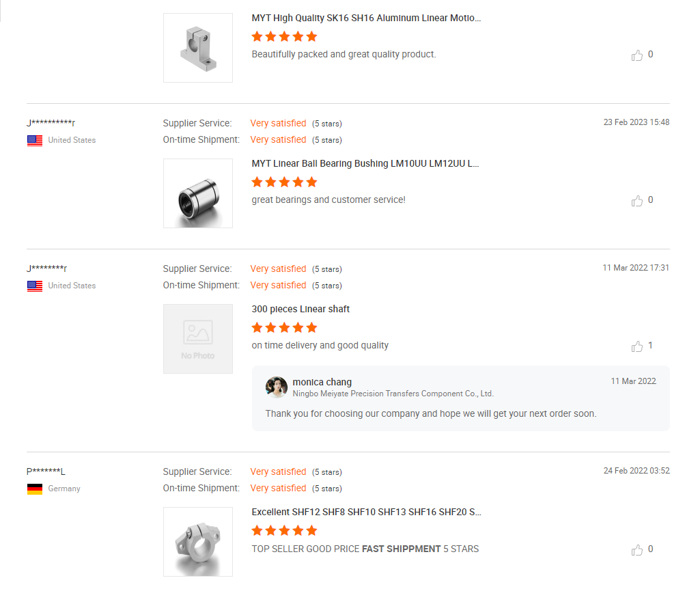Click five-star rating on the SHF12 review
Viewport: 700px width, 589px height.
(x=284, y=530)
